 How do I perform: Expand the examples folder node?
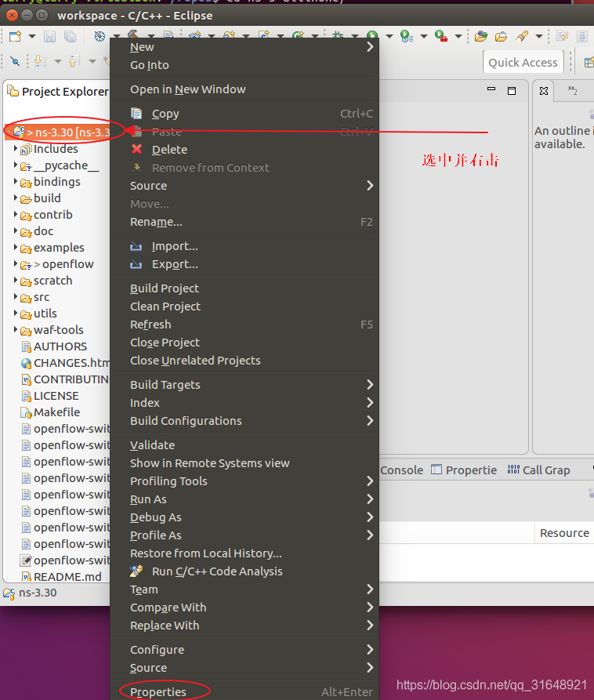tap(16, 247)
